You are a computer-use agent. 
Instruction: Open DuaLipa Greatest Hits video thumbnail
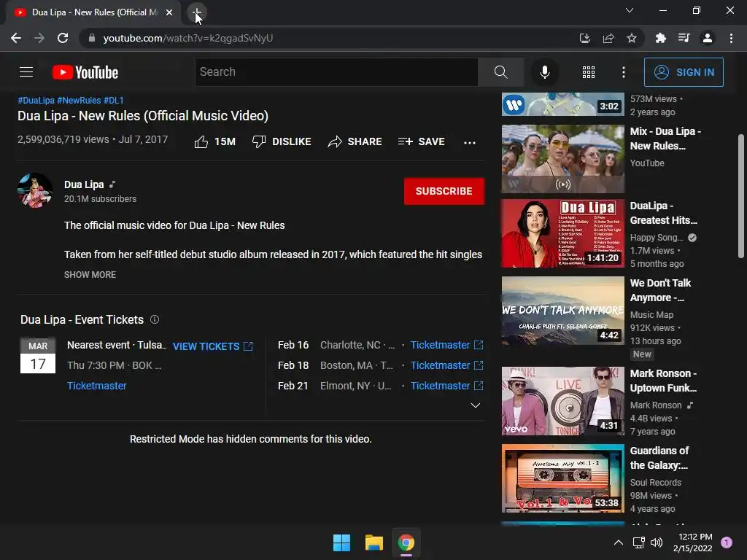(x=562, y=233)
